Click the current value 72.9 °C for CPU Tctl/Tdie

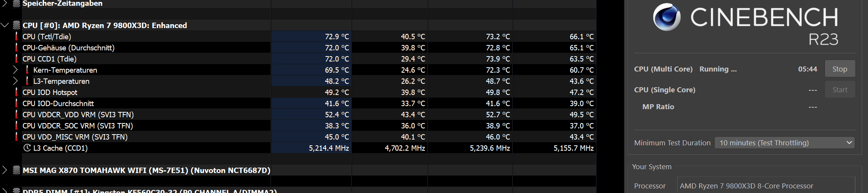337,37
